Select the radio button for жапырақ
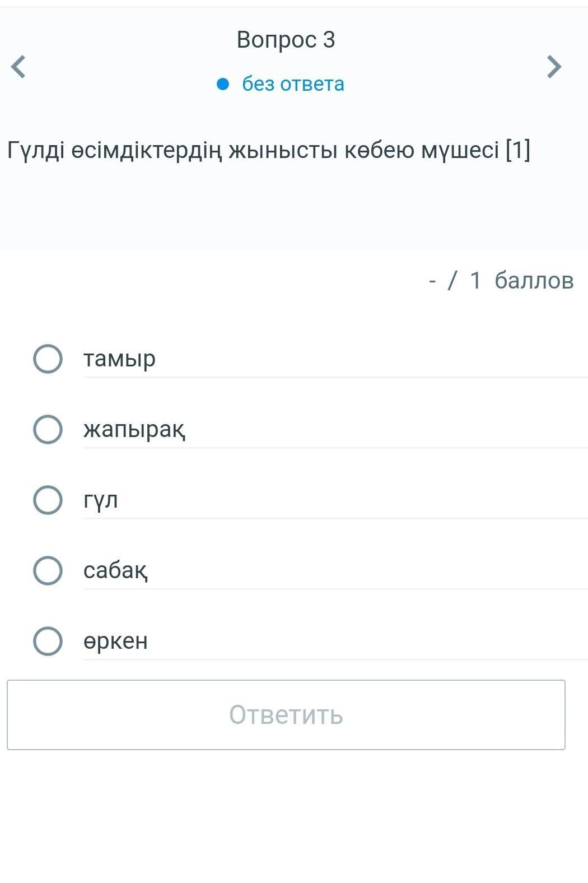Screen dimensions: 588x883 click(x=48, y=429)
